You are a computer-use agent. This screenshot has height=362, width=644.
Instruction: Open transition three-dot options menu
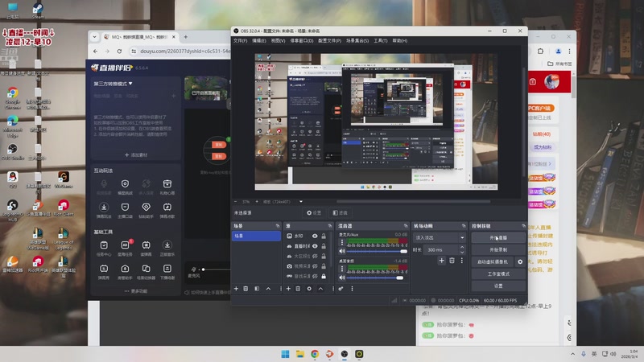click(x=461, y=260)
